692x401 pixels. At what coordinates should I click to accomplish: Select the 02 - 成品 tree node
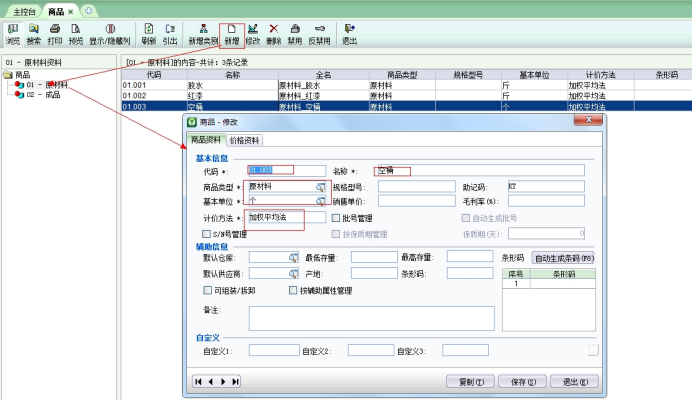[42, 94]
